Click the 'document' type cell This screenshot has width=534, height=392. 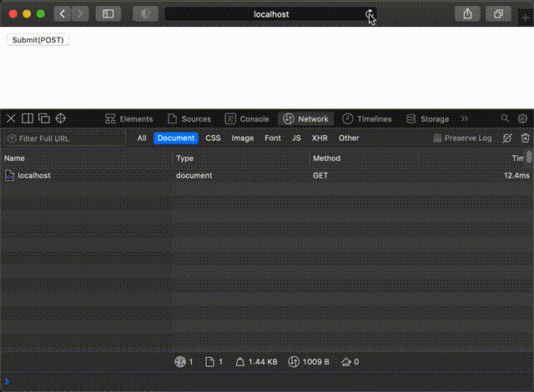[194, 176]
